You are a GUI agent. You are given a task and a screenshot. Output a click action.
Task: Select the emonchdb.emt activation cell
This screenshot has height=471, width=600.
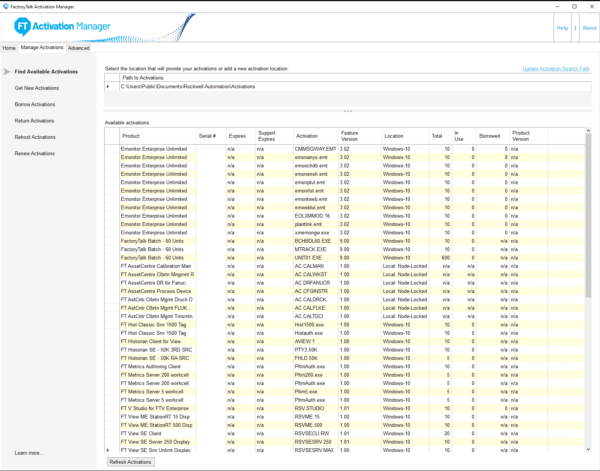pyautogui.click(x=316, y=166)
